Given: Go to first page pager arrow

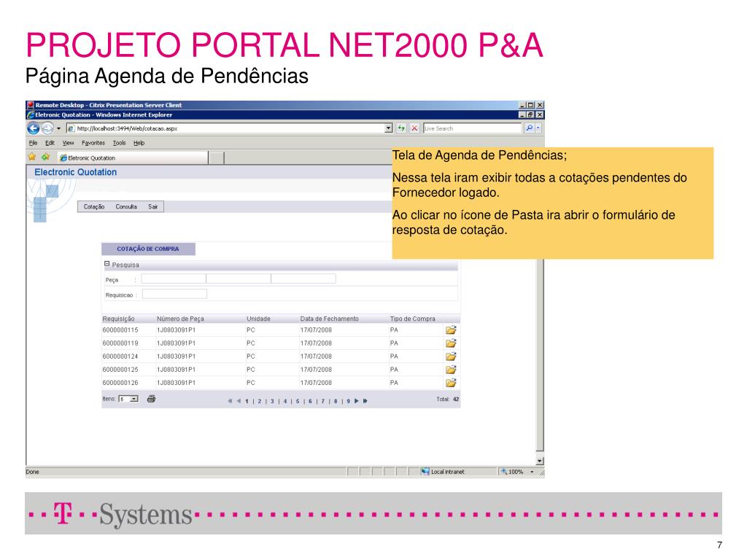Looking at the screenshot, I should [x=230, y=401].
